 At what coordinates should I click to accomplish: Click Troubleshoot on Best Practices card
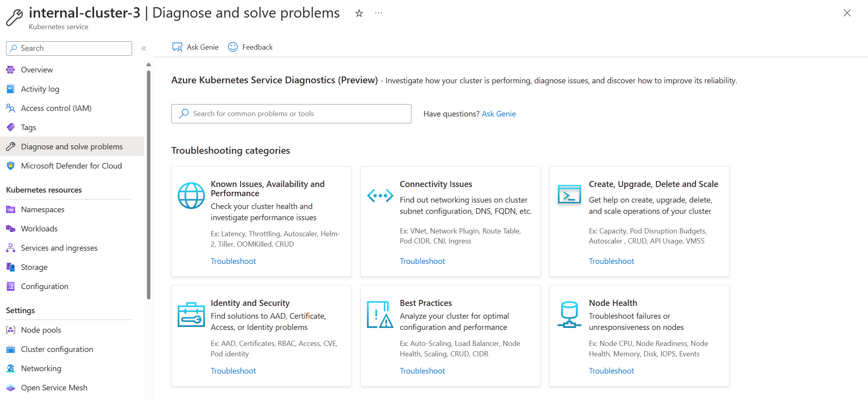click(422, 370)
